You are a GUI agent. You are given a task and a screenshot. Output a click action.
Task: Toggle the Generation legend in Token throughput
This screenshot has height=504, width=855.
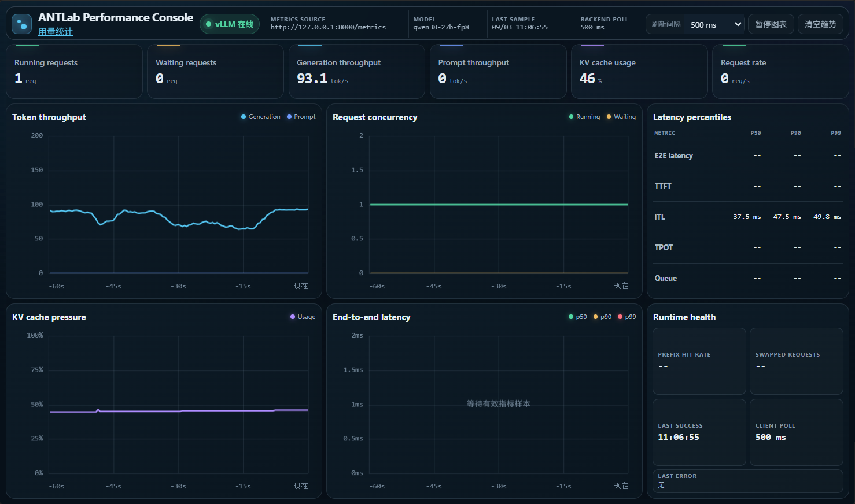(x=261, y=117)
